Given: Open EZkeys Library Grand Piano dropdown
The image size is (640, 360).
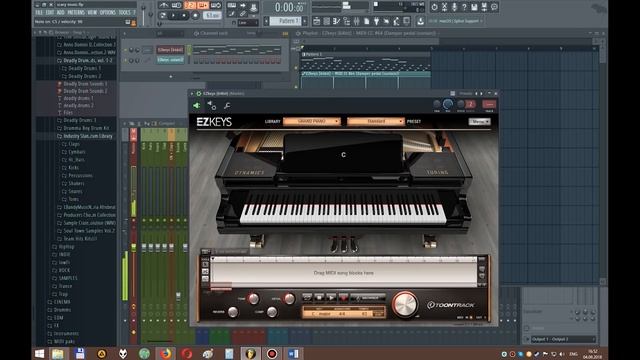Looking at the screenshot, I should (x=311, y=121).
